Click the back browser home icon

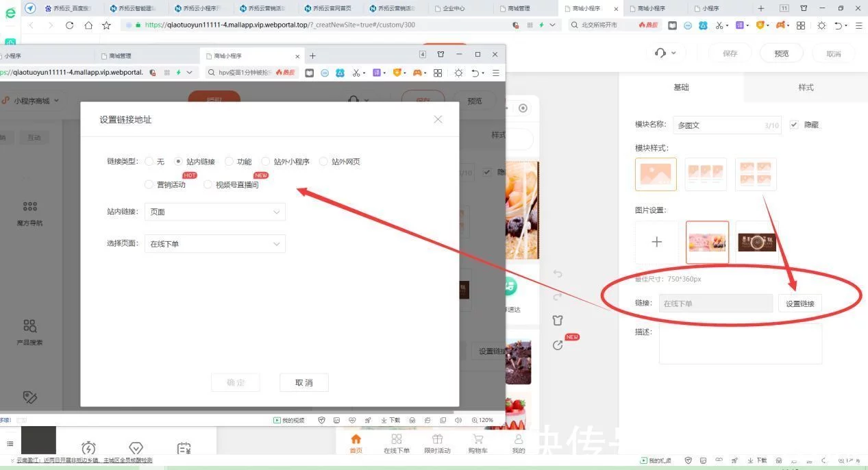pos(88,25)
